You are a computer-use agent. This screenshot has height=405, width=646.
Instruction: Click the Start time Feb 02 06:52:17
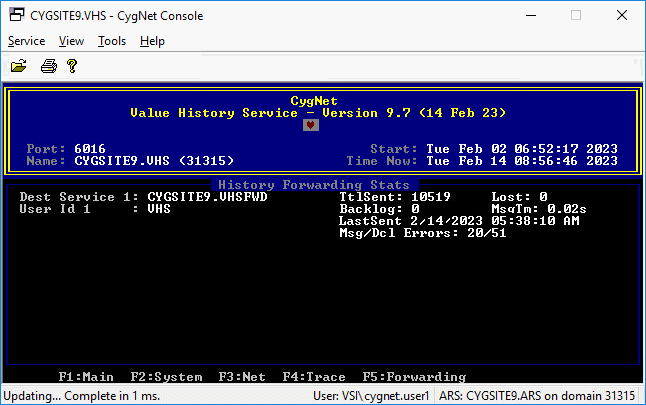(522, 148)
